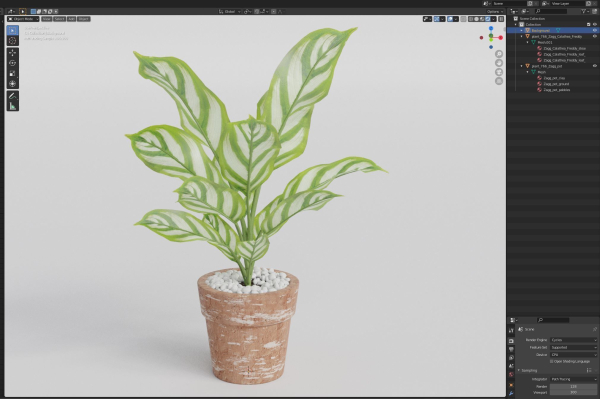The height and width of the screenshot is (399, 600).
Task: Click the outliner search field
Action: click(x=551, y=11)
